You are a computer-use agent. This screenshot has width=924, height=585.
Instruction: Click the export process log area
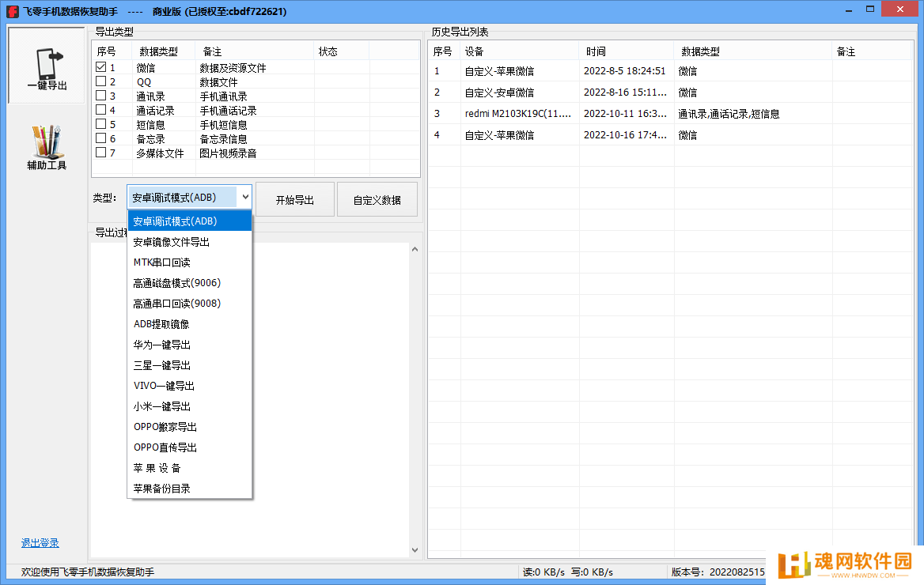[x=250, y=399]
